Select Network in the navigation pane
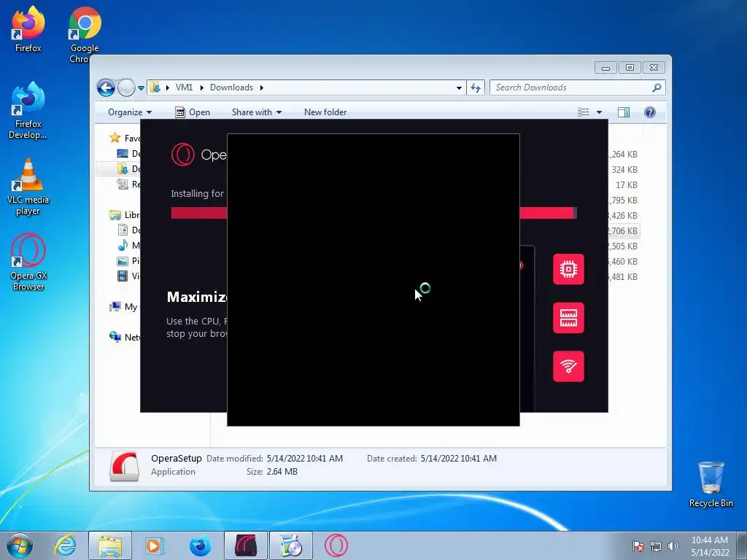 pyautogui.click(x=125, y=337)
